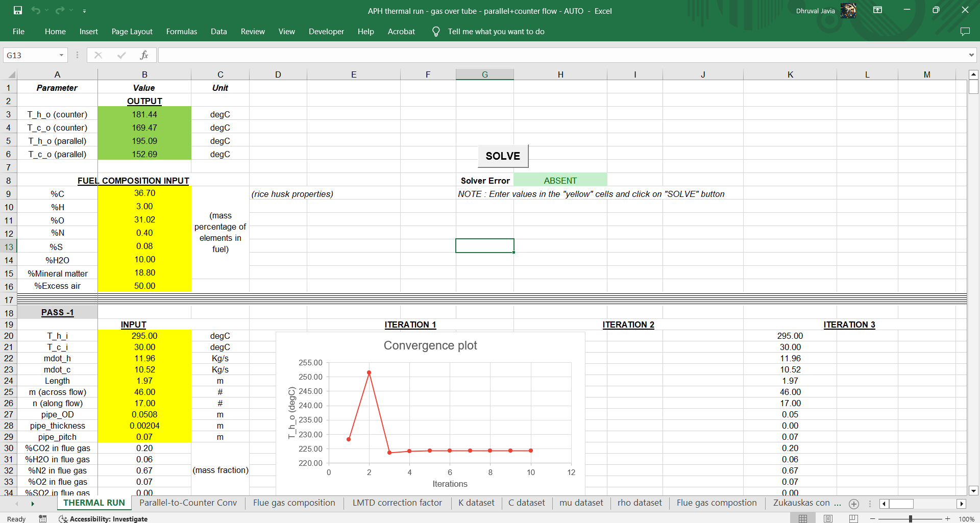Select the ABSENT solver error cell

[x=560, y=180]
